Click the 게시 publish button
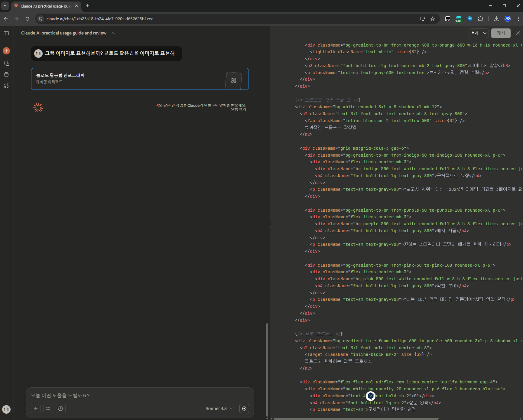 point(501,33)
